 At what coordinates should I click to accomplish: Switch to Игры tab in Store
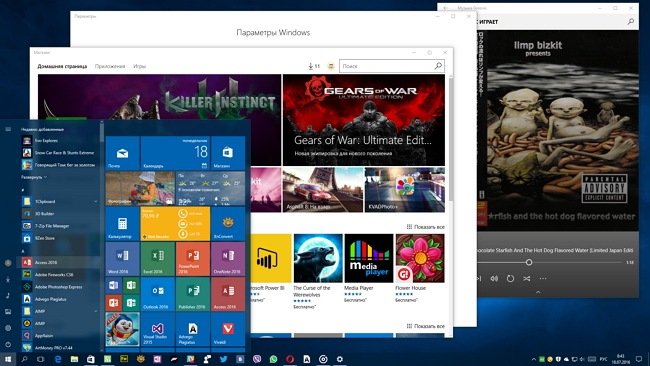point(139,66)
